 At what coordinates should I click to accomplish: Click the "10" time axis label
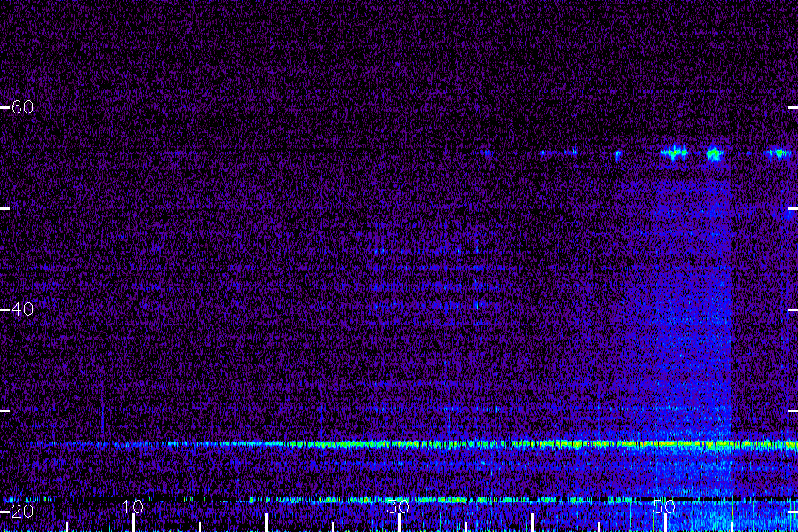click(132, 506)
